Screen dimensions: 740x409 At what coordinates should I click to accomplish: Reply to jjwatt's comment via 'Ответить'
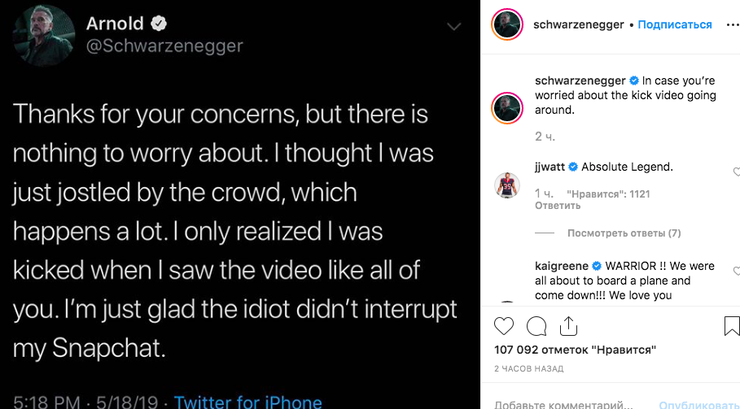[551, 206]
